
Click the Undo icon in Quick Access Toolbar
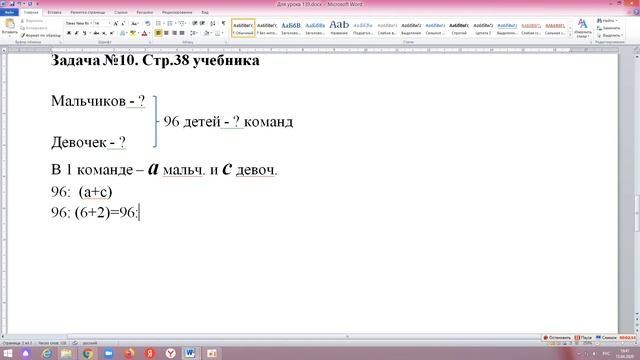20,4
